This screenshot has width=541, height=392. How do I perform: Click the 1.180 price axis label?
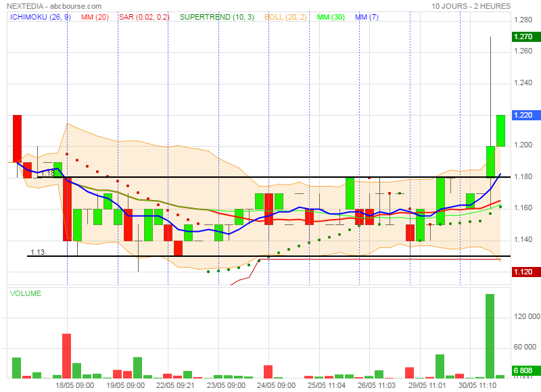523,176
